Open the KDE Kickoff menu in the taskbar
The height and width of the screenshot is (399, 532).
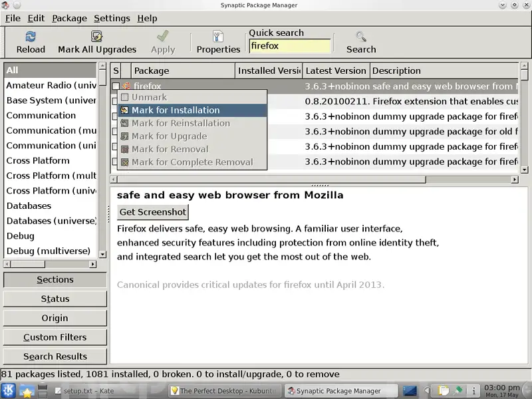[8, 390]
